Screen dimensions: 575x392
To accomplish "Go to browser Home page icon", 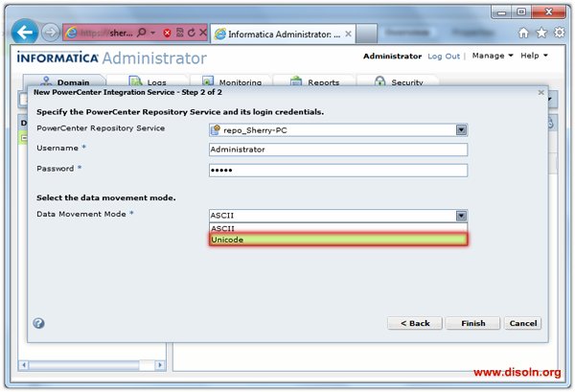I will [523, 33].
